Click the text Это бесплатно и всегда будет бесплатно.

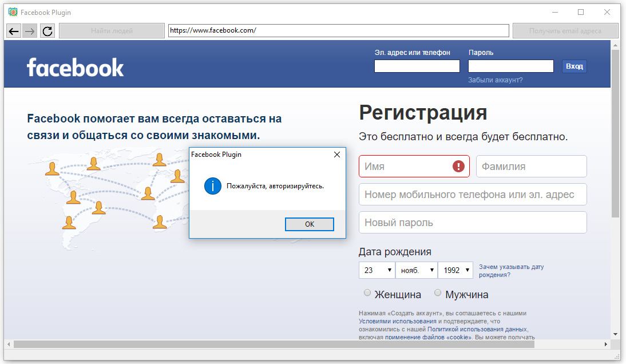(x=463, y=136)
